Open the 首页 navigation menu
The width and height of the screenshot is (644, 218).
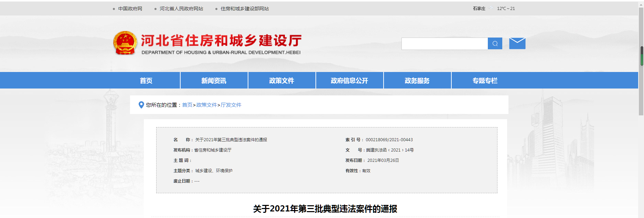146,80
